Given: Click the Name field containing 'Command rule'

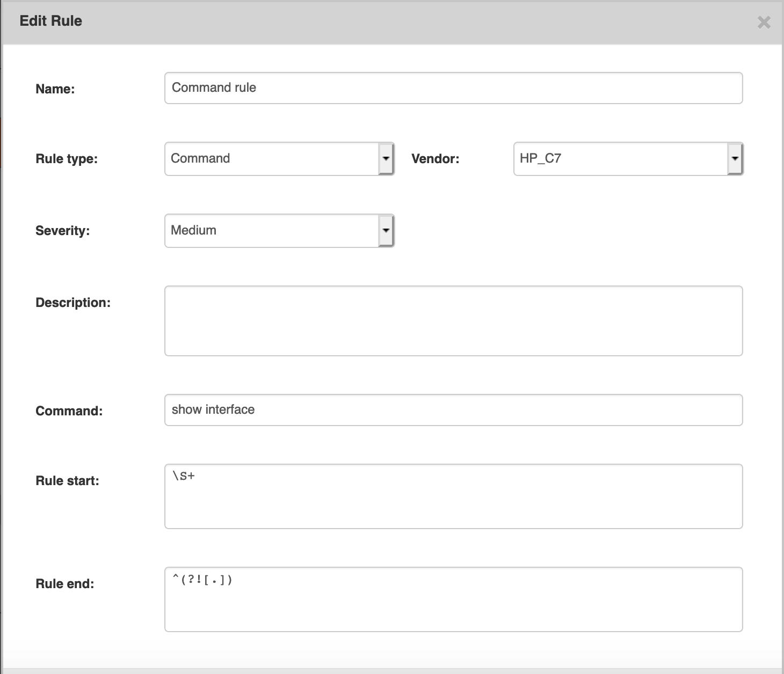Looking at the screenshot, I should (453, 88).
